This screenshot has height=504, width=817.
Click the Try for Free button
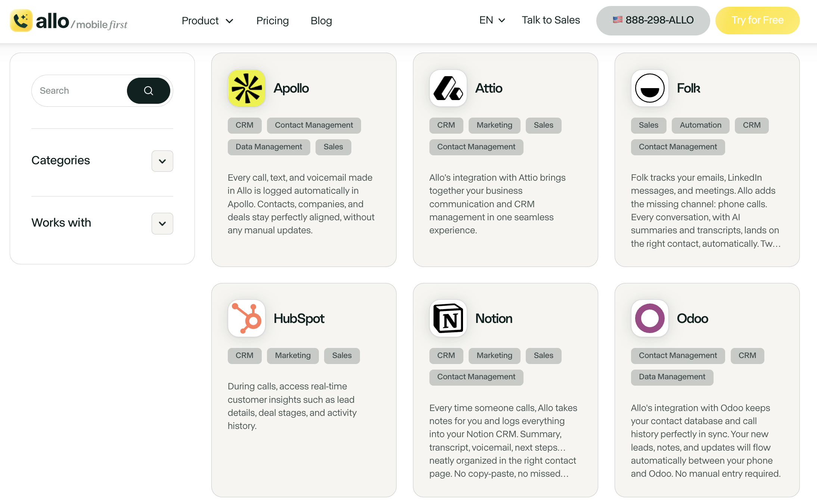pos(757,20)
